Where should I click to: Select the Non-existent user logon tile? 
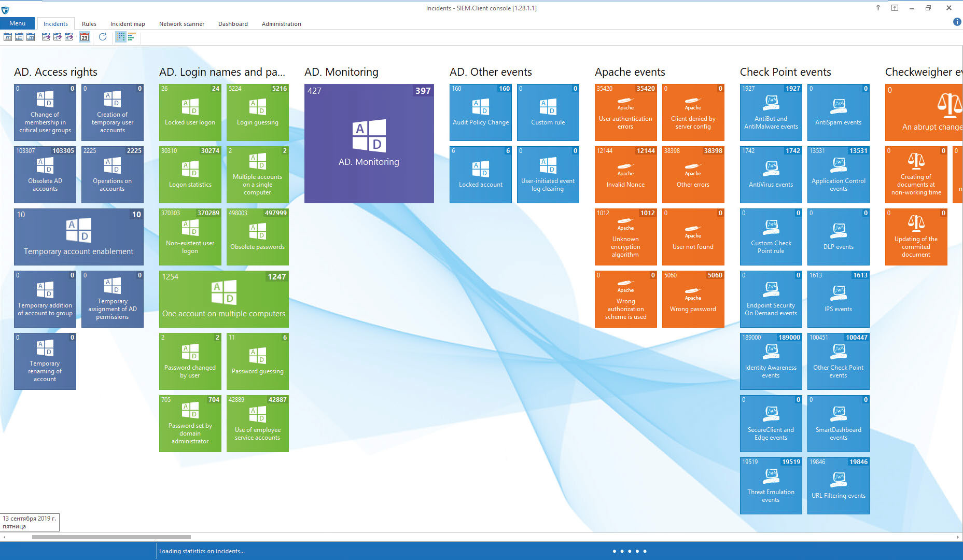(190, 237)
